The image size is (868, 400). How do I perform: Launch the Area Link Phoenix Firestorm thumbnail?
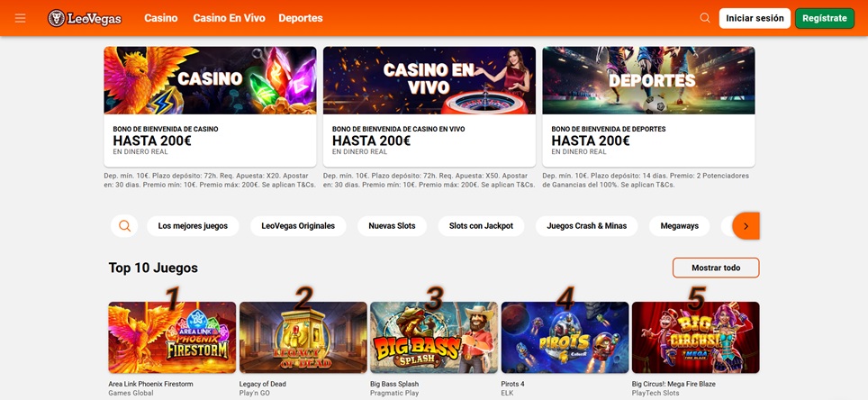click(x=172, y=338)
